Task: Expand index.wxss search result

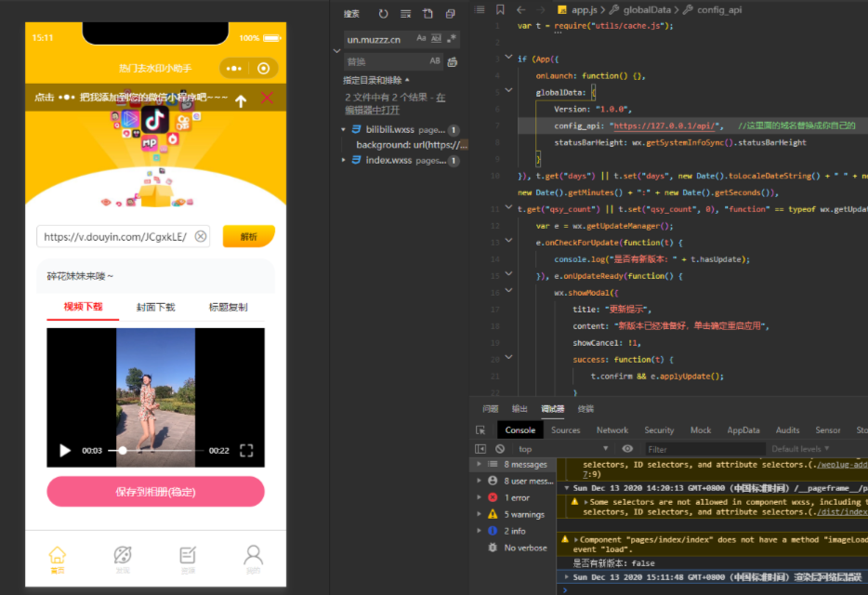Action: tap(343, 160)
